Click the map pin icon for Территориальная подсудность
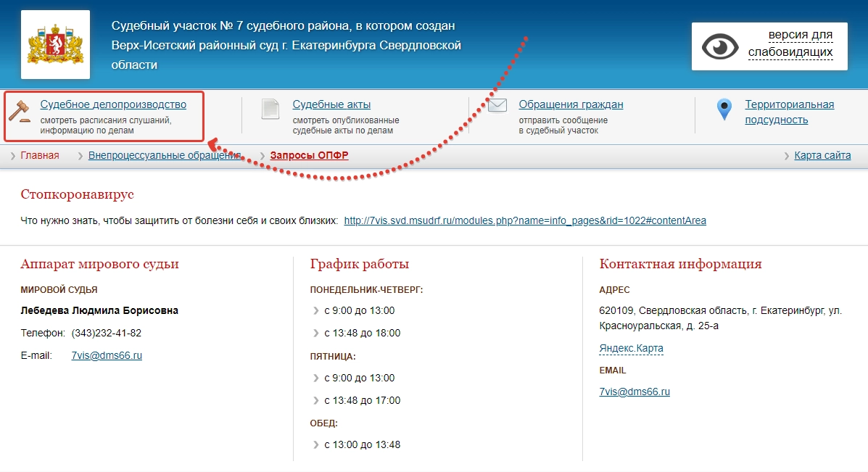The height and width of the screenshot is (472, 868). (x=724, y=109)
